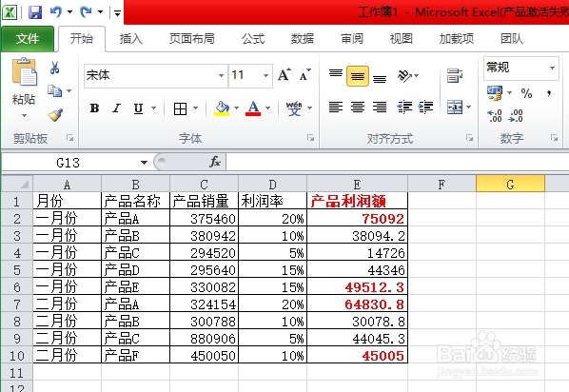This screenshot has width=569, height=392.
Task: Click the select all corner button
Action: (x=17, y=184)
